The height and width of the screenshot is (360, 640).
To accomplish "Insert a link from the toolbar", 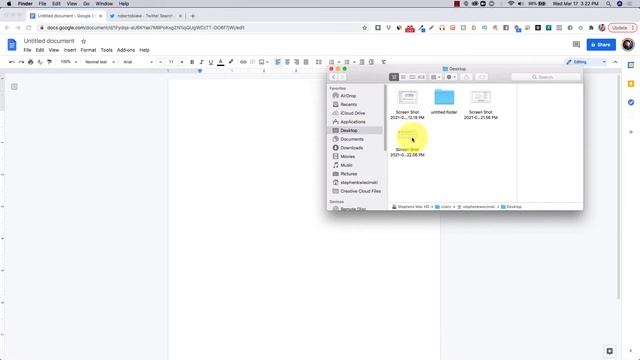I will click(x=243, y=62).
